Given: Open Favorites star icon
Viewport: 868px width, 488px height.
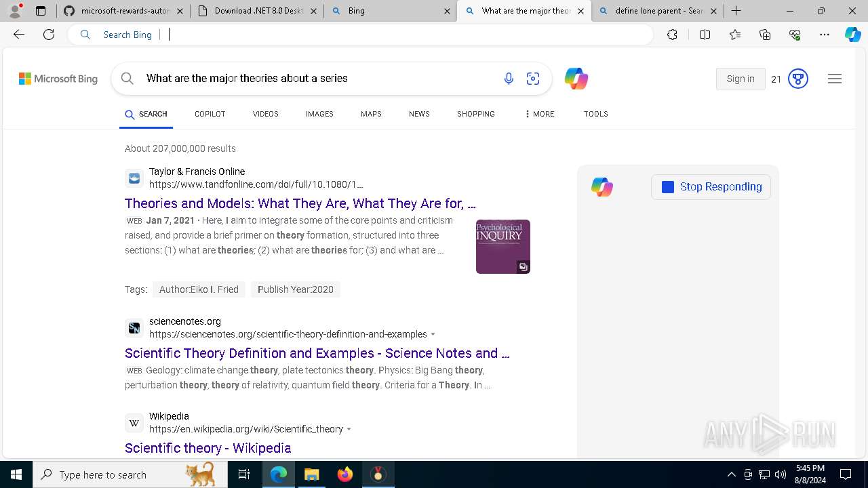Looking at the screenshot, I should click(735, 35).
